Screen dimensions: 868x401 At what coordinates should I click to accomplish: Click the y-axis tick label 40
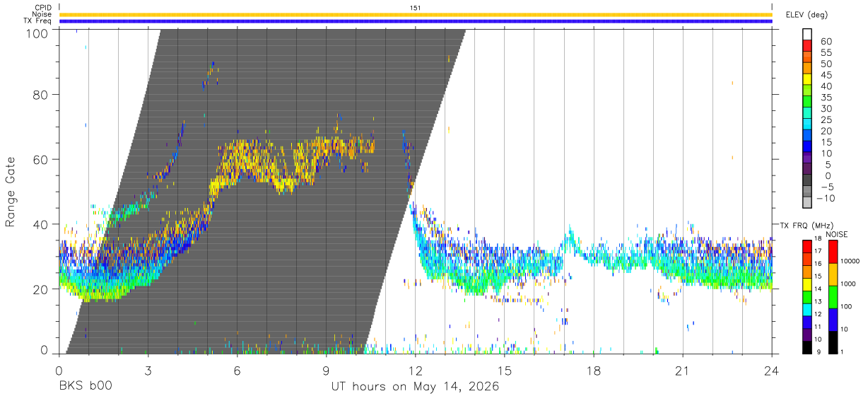[40, 224]
